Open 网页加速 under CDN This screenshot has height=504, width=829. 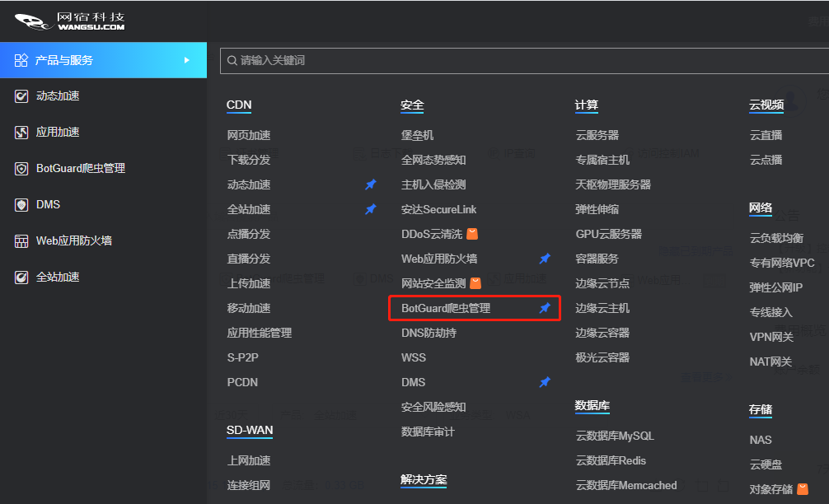click(x=249, y=135)
